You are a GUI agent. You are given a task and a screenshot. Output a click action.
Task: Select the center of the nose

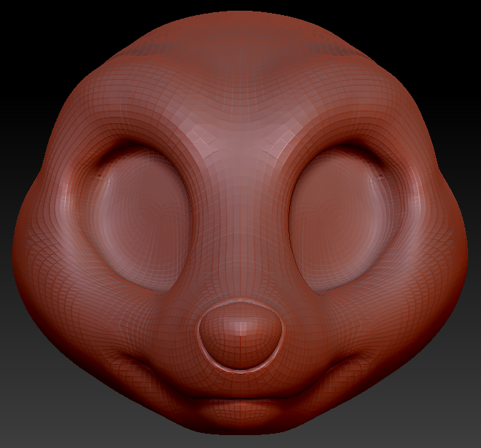pos(239,333)
